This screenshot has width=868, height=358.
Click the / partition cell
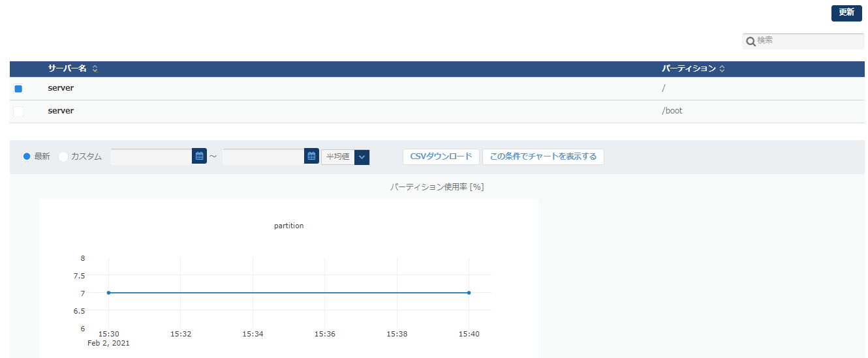tap(664, 88)
